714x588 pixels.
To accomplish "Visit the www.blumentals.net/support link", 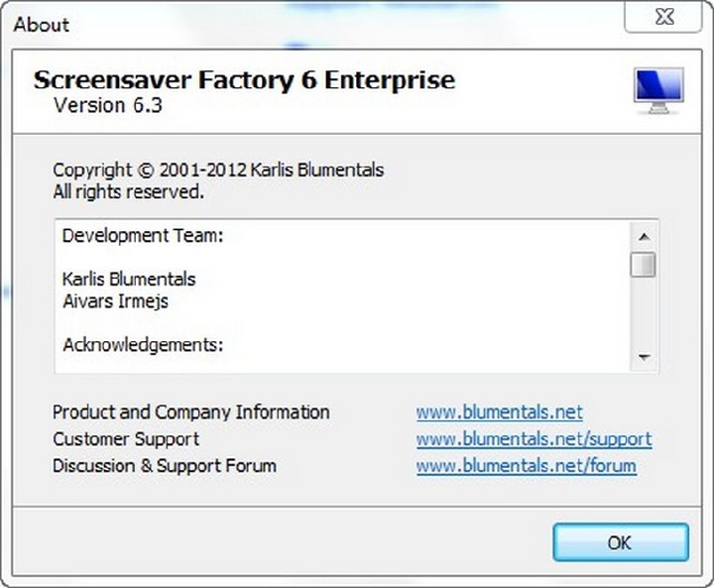I will pos(534,438).
